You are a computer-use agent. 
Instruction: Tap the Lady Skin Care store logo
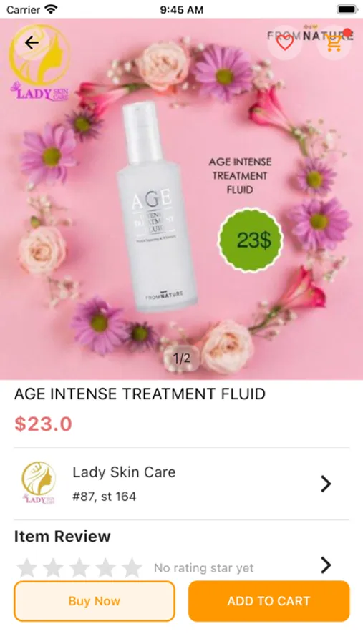point(39,483)
